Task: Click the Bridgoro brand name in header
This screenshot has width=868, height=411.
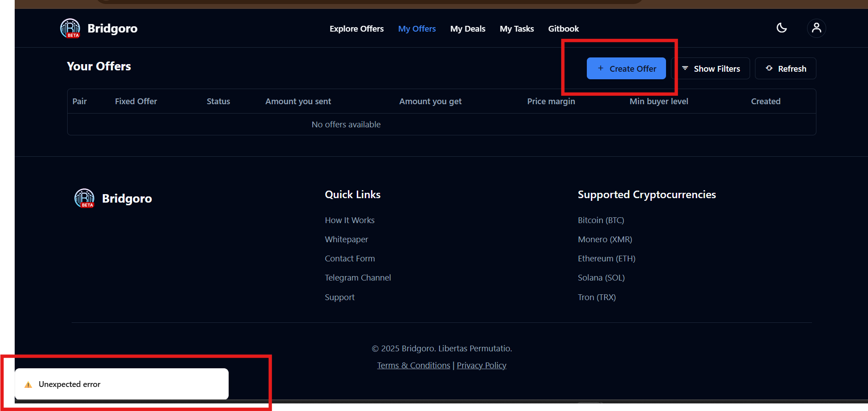Action: 113,28
